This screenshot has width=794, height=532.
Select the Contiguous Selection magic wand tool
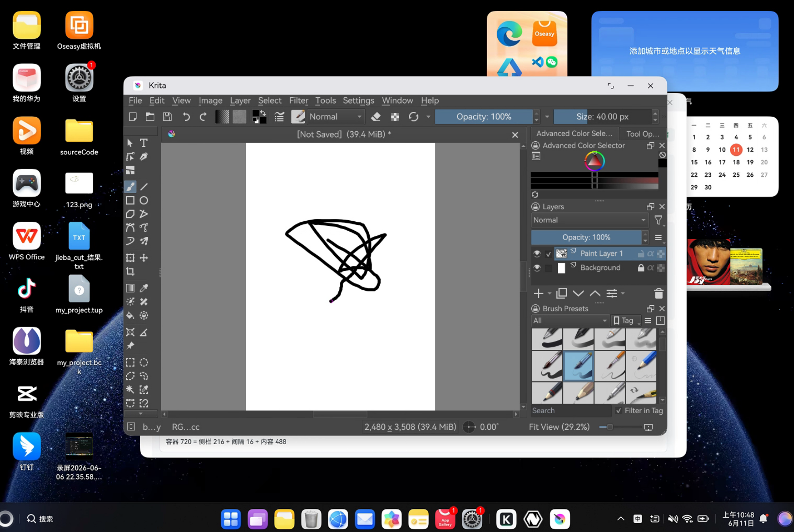(x=130, y=390)
